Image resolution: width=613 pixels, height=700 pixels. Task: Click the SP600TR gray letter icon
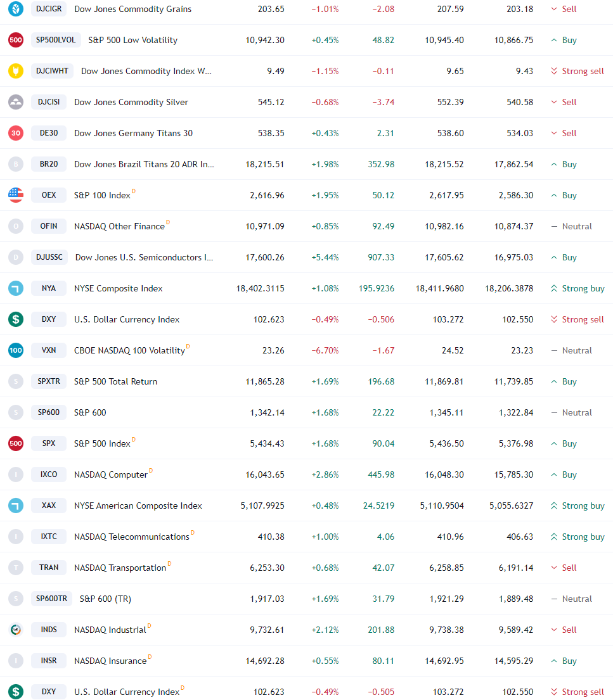coord(16,598)
